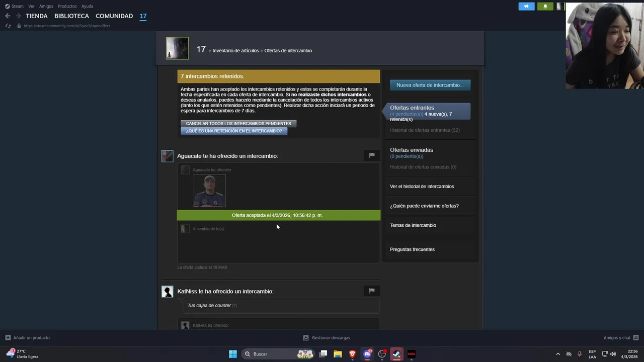Open volume control in system tray
Screen dimensions: 644x362
[613, 354]
